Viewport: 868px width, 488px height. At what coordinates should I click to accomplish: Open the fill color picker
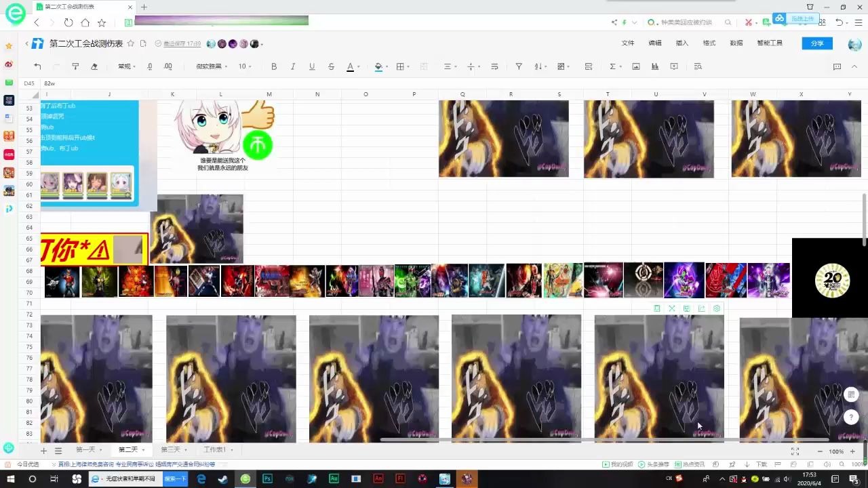(378, 66)
